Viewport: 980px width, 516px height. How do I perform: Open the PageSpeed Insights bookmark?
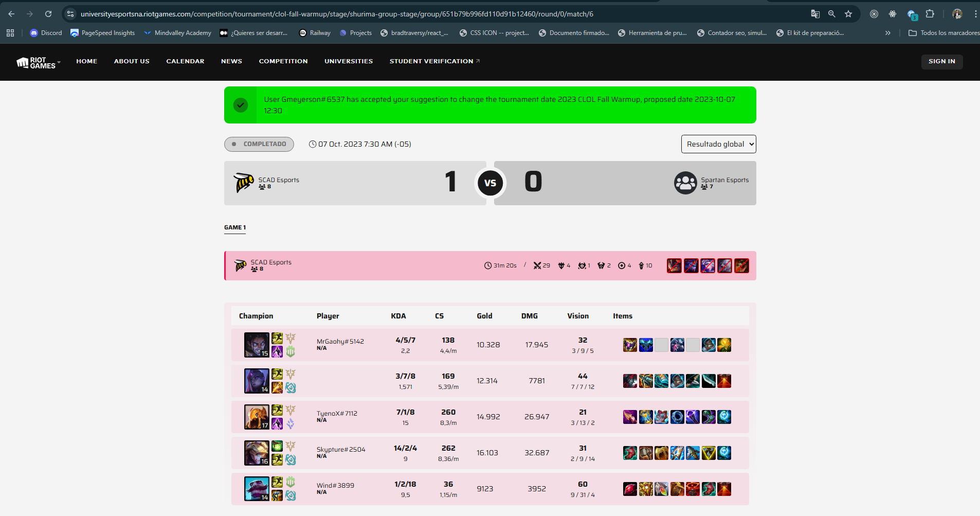103,33
